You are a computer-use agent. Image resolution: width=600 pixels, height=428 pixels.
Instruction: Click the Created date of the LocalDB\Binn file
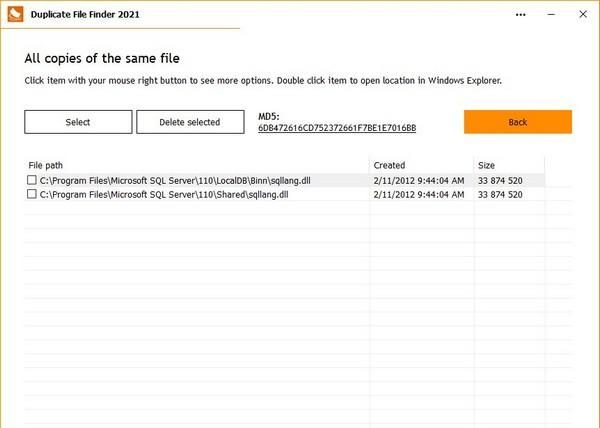click(419, 181)
